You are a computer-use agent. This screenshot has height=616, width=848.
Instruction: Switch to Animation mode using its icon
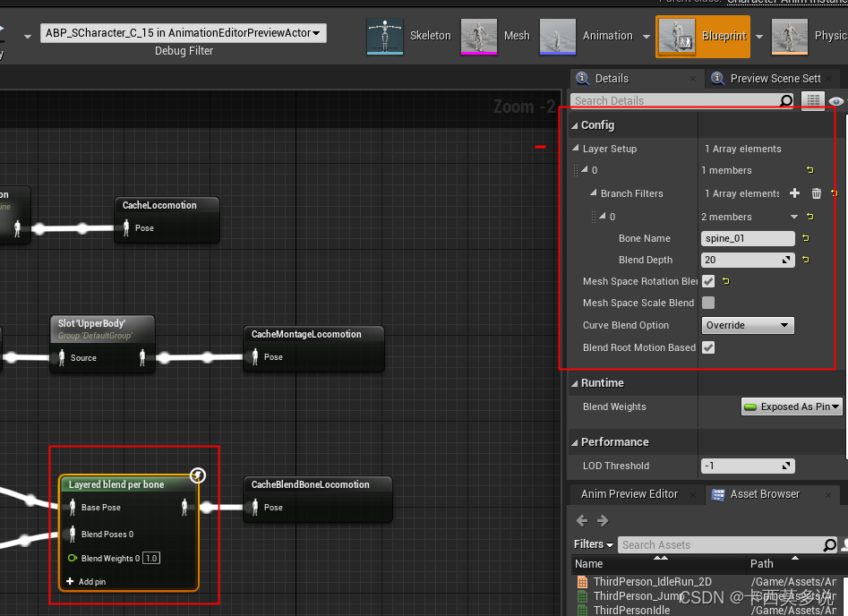[558, 35]
